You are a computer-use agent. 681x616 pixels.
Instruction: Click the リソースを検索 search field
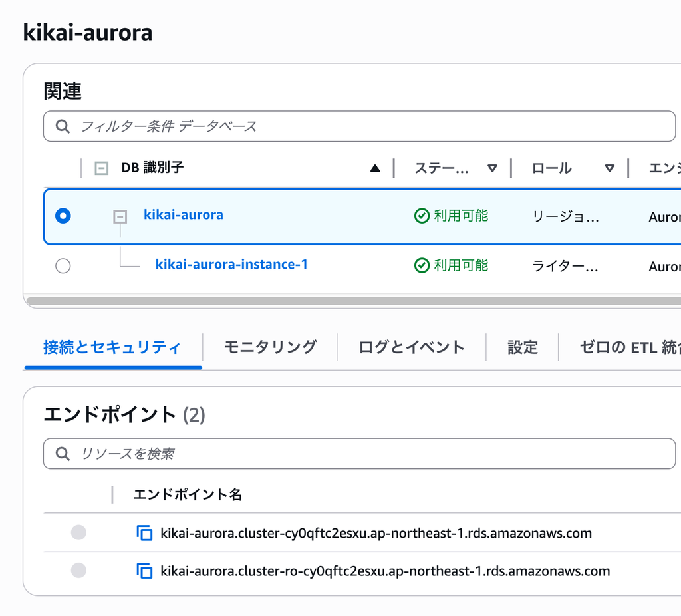pos(360,454)
